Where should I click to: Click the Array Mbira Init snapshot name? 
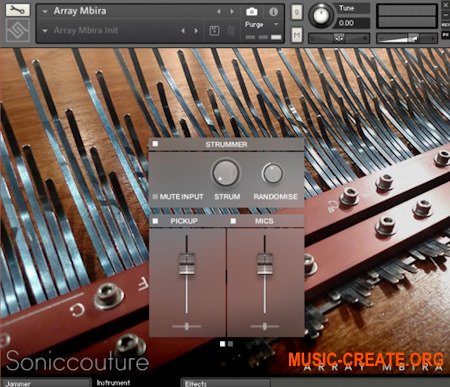click(86, 30)
